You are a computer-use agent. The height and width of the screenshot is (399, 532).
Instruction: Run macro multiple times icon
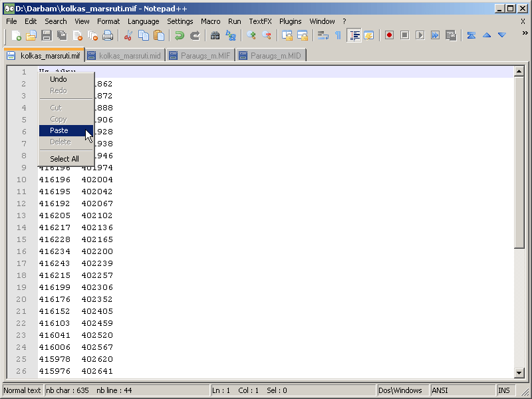(x=436, y=35)
